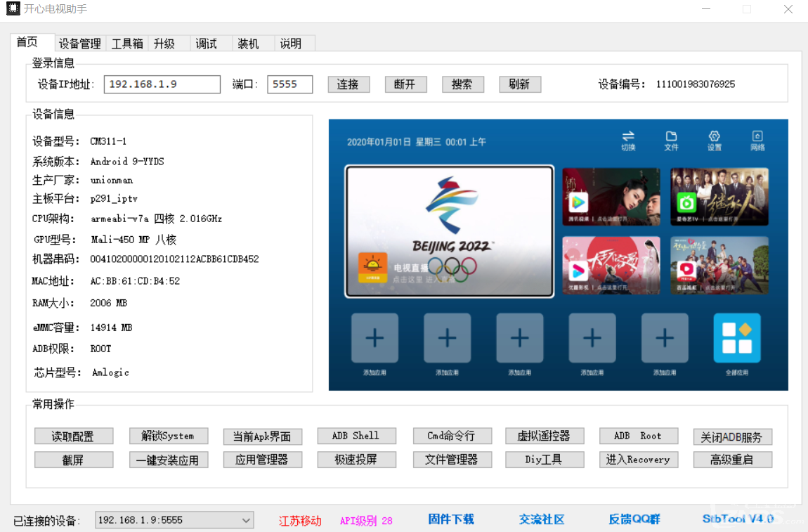The image size is (808, 532).
Task: Open the 文件管理器 file manager
Action: click(452, 460)
